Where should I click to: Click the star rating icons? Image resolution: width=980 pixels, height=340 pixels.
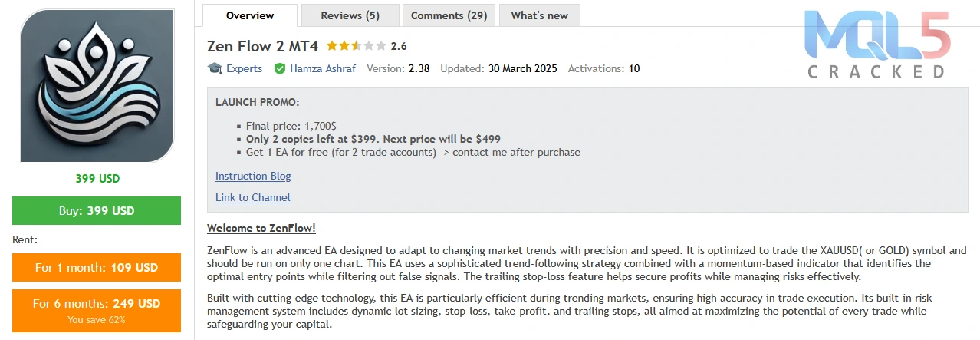[357, 46]
